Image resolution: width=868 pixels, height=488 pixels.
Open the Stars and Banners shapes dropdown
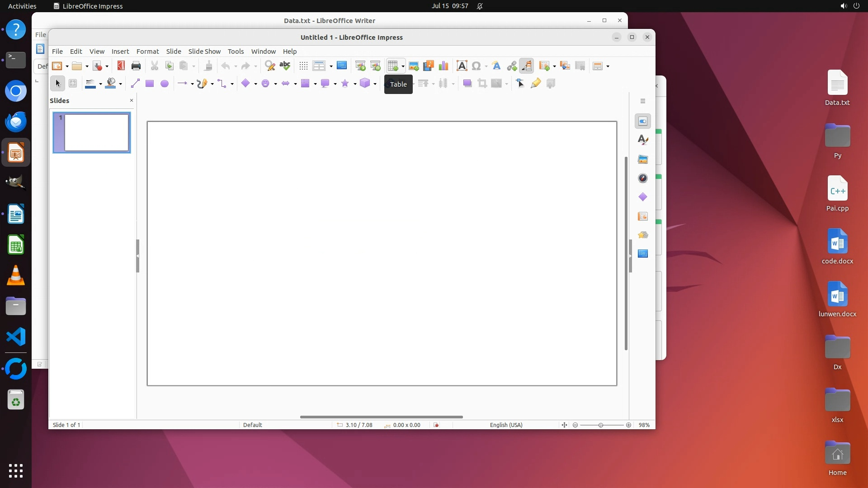[355, 84]
